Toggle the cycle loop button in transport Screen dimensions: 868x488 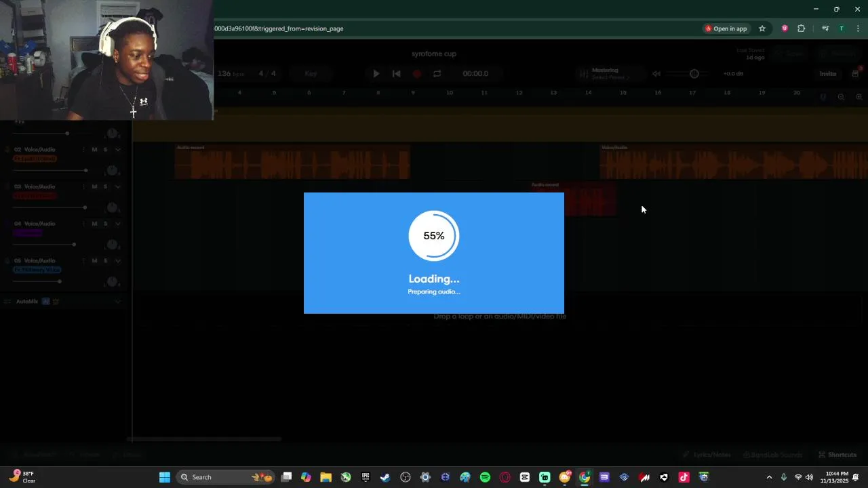click(437, 74)
